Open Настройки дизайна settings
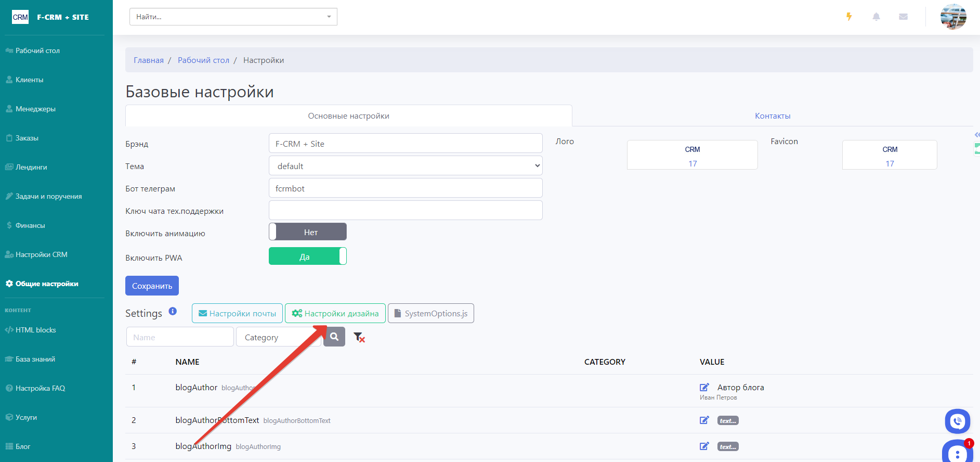This screenshot has width=980, height=462. click(335, 313)
